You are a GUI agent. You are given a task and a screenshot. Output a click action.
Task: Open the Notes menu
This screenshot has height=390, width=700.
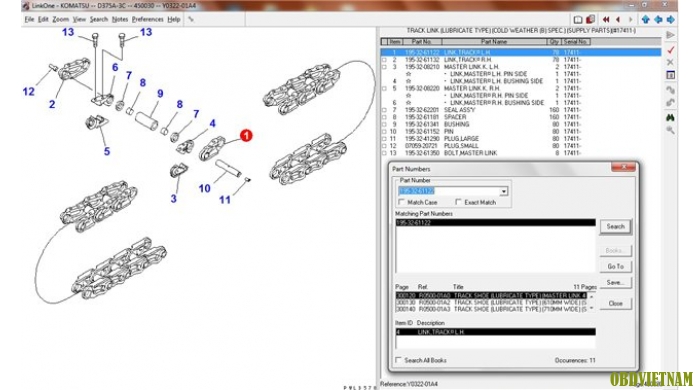(120, 20)
